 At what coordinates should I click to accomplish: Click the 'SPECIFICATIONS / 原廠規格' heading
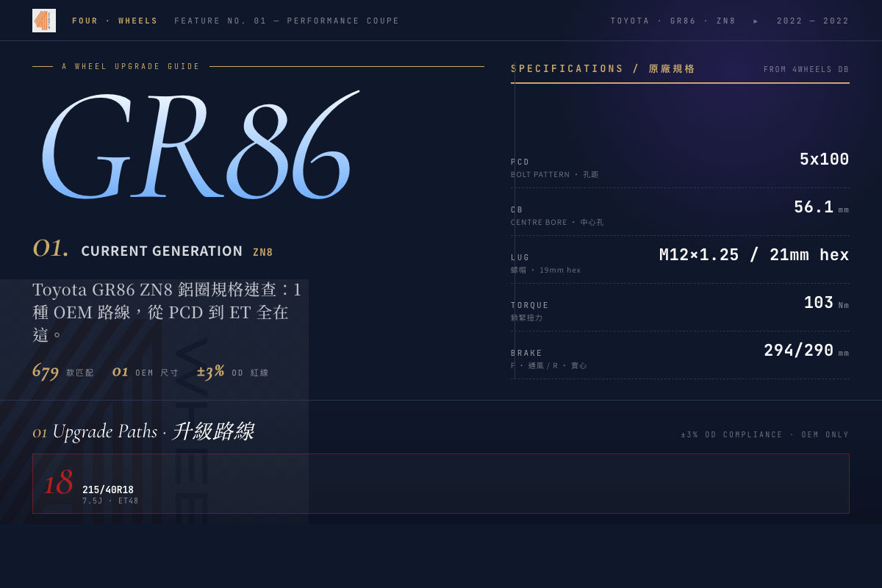click(x=603, y=68)
